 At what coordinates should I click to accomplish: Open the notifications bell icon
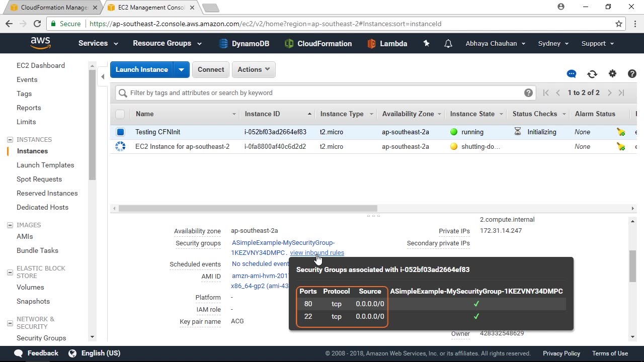[x=448, y=44]
